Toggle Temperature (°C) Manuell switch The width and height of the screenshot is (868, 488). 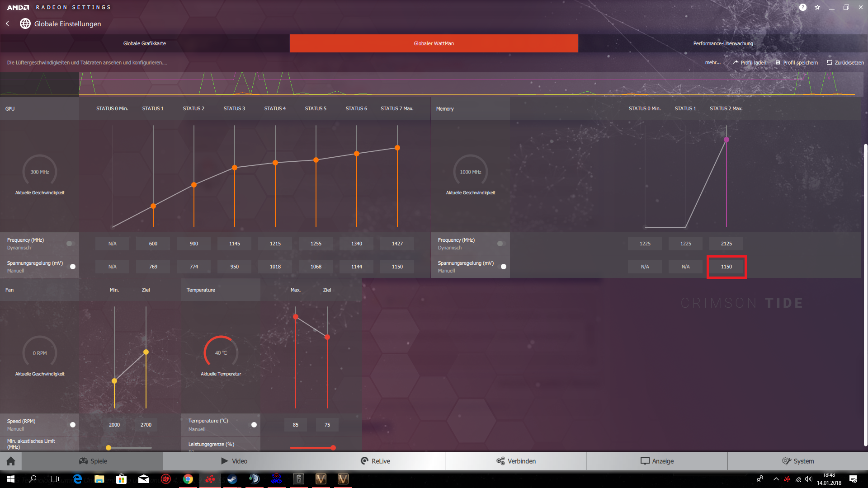click(254, 425)
